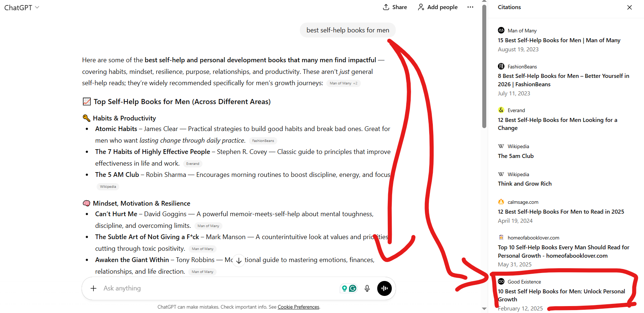Close the Citations panel
The width and height of the screenshot is (644, 313).
(629, 7)
